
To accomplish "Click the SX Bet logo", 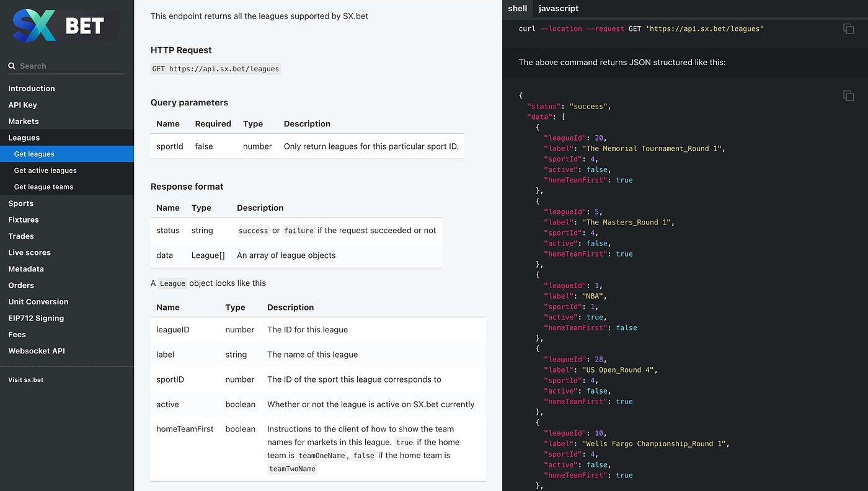I will 65,26.
